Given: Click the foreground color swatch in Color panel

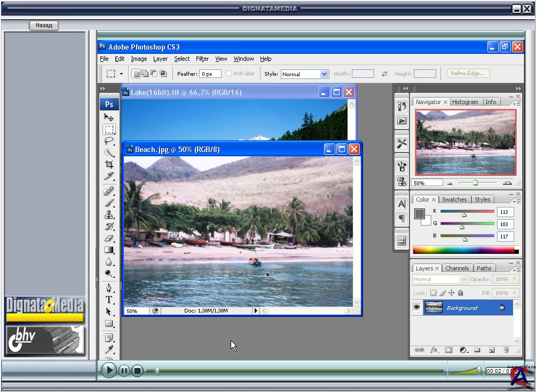Looking at the screenshot, I should point(420,213).
